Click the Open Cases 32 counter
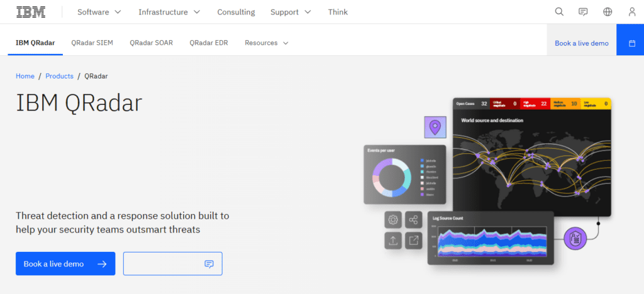644x294 pixels. point(471,104)
